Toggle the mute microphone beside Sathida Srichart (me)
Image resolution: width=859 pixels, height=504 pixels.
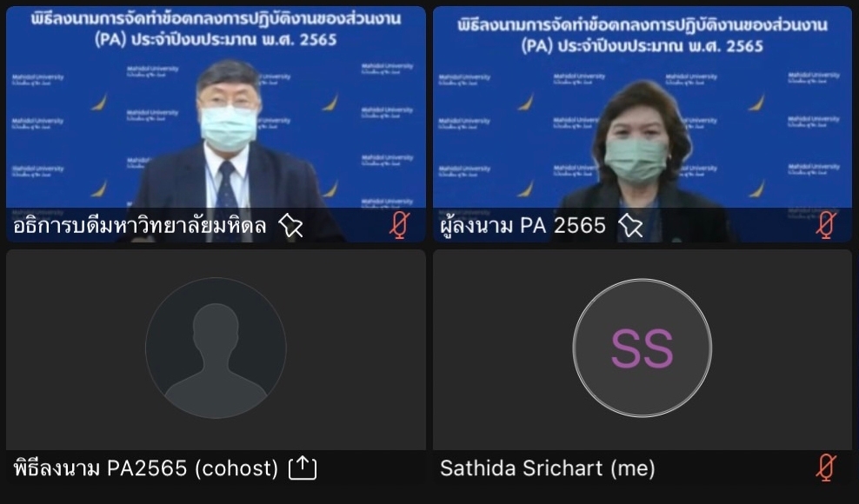point(826,468)
